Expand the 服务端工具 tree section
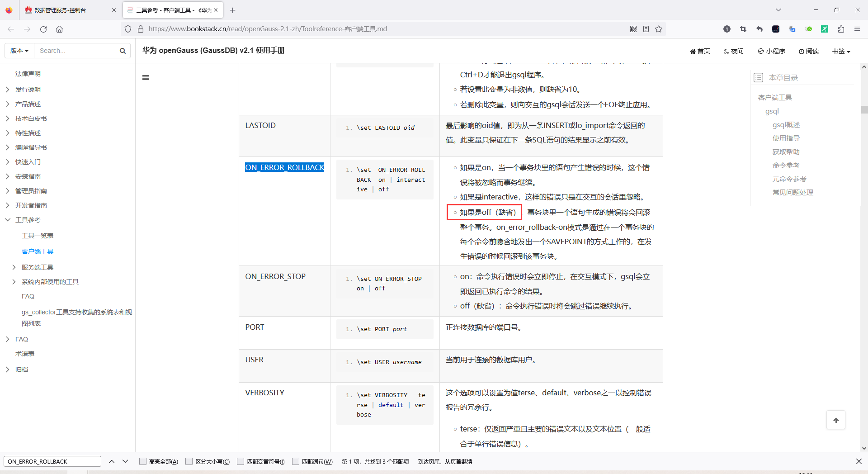 (x=14, y=267)
